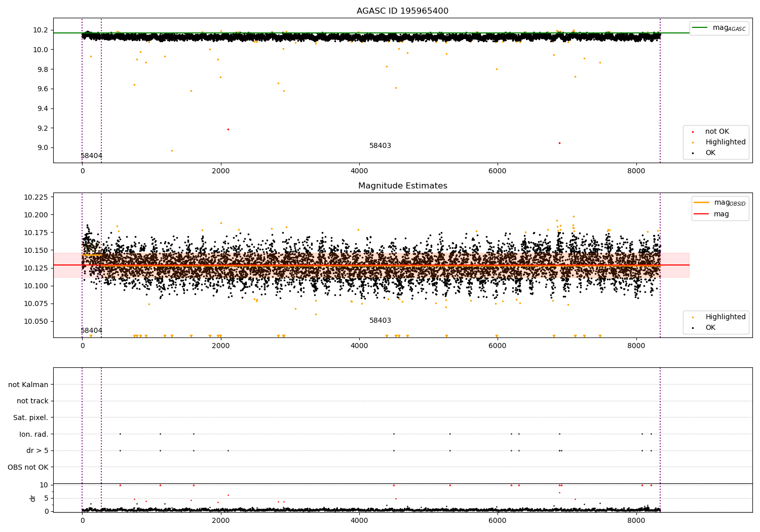The width and height of the screenshot is (760, 532).
Task: Click the plot title 'AGASC ID 195965400'
Action: click(402, 11)
